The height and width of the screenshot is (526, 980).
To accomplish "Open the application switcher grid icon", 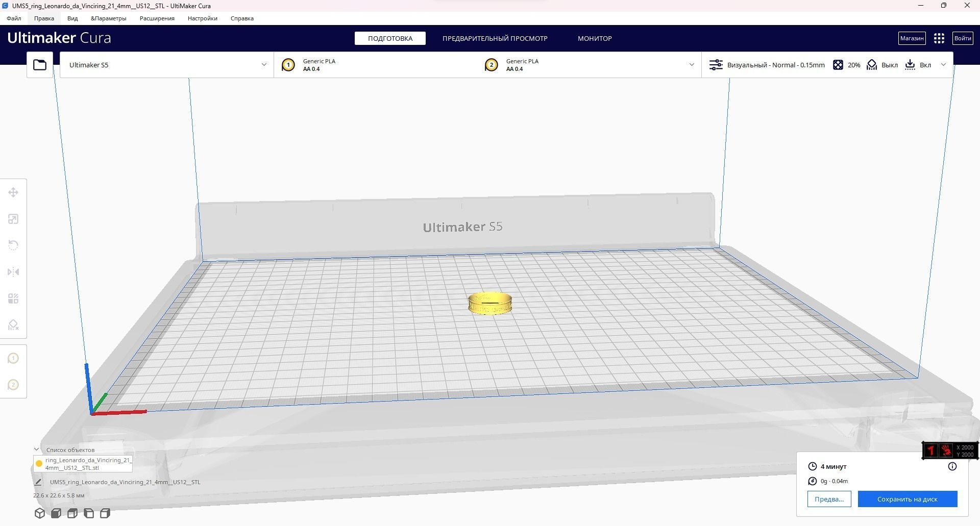I will coord(939,38).
